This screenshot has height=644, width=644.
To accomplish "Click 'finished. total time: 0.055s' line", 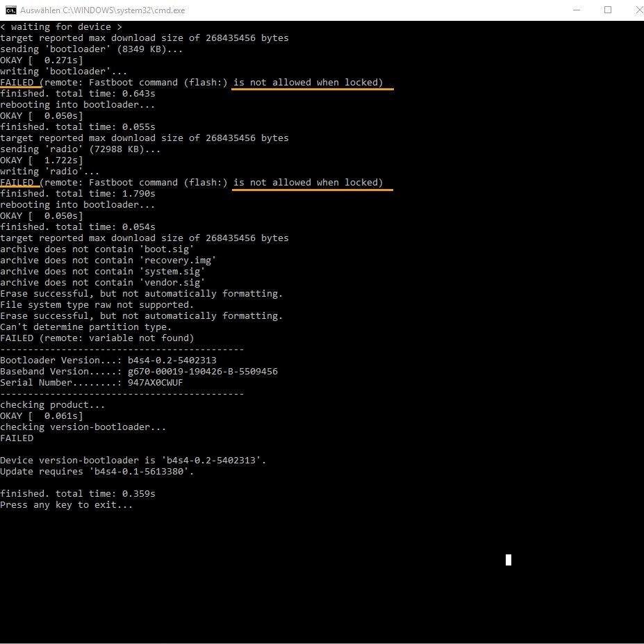I will [x=78, y=127].
